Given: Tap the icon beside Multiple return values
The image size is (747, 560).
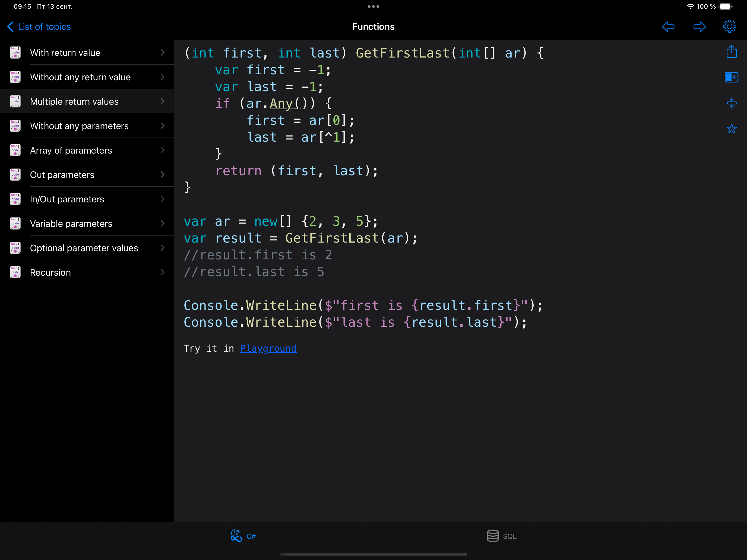Looking at the screenshot, I should (15, 101).
